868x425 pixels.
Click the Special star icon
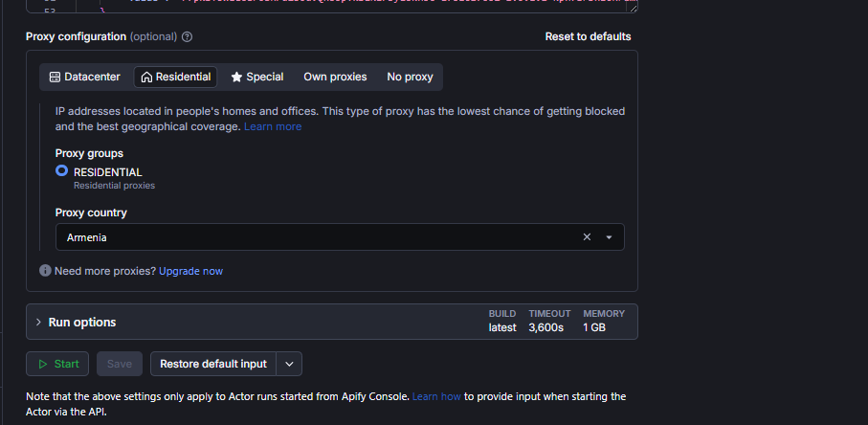pos(237,77)
